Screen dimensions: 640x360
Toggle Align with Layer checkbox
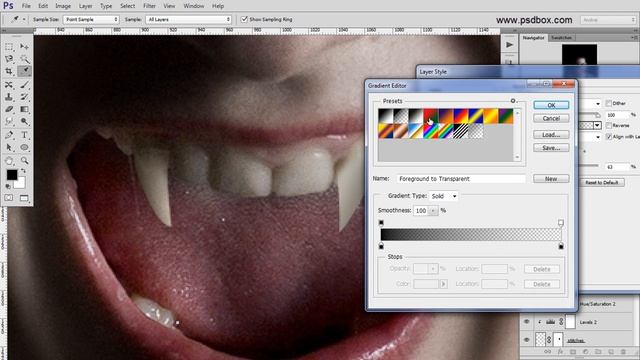[x=609, y=136]
